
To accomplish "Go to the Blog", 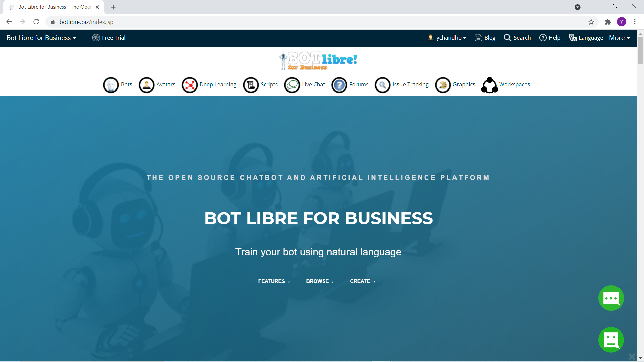I will [485, 38].
